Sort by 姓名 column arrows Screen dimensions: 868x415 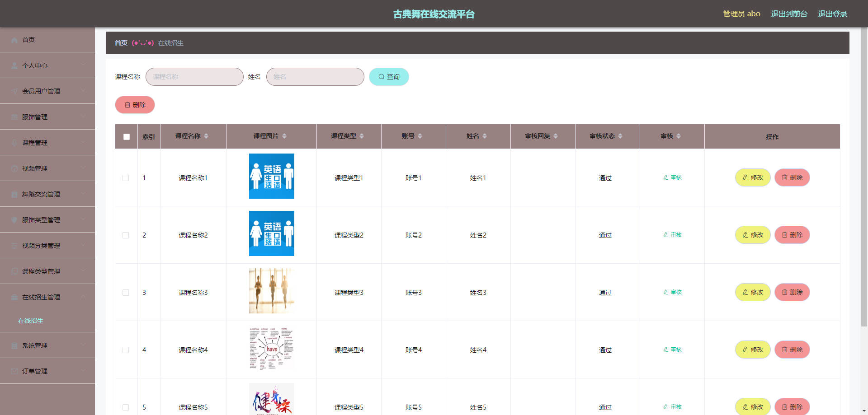point(485,136)
